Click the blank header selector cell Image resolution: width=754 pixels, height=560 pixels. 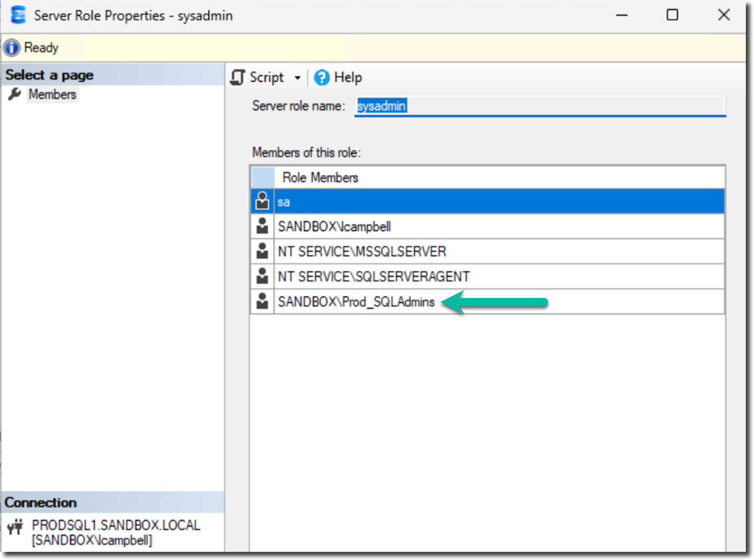pyautogui.click(x=263, y=178)
